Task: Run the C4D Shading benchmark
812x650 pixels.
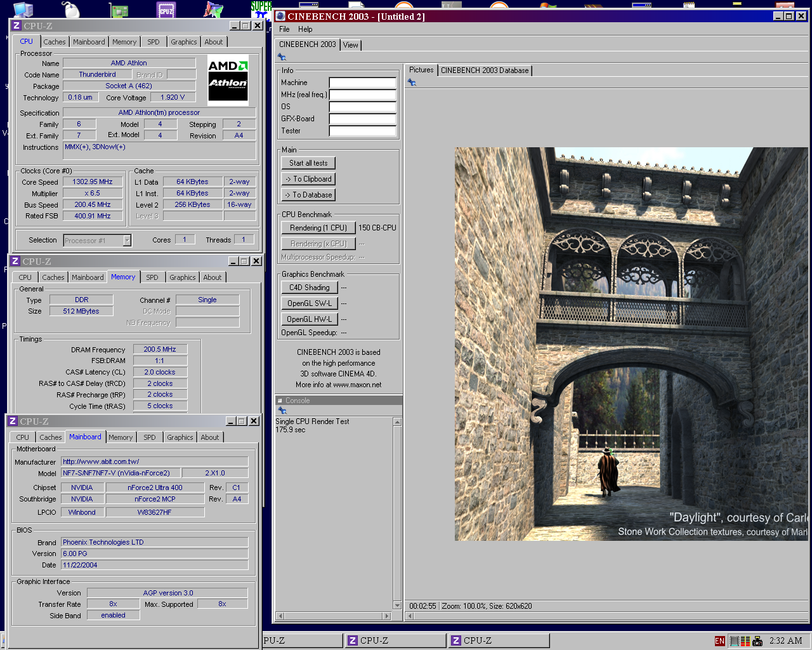Action: [x=310, y=288]
